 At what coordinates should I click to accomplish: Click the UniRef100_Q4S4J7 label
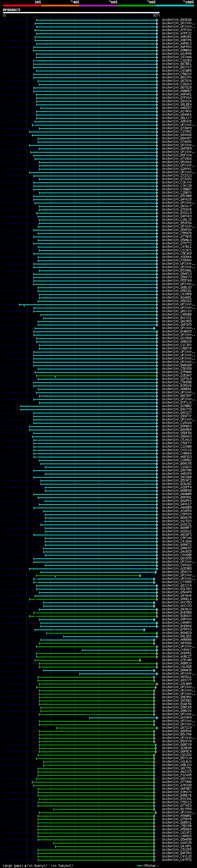tap(177, 206)
